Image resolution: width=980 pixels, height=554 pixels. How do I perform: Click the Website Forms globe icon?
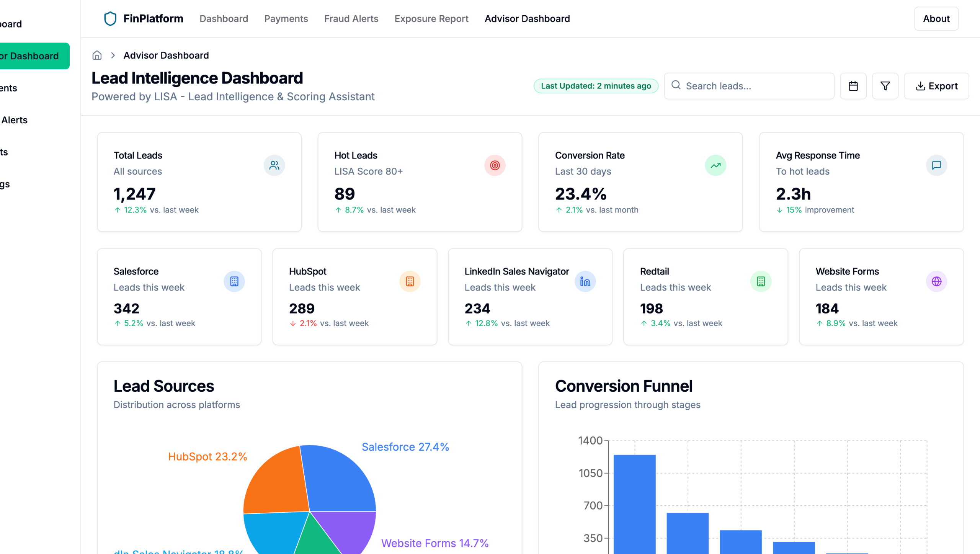(x=936, y=281)
